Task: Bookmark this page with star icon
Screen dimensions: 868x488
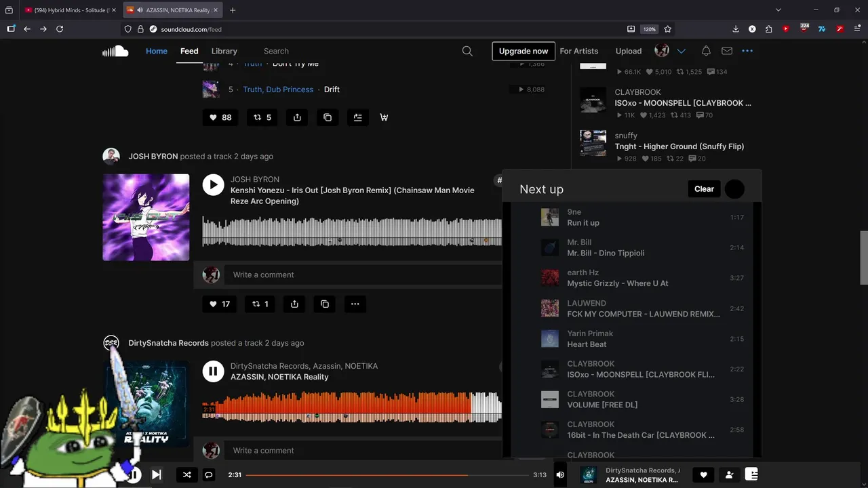Action: point(668,29)
